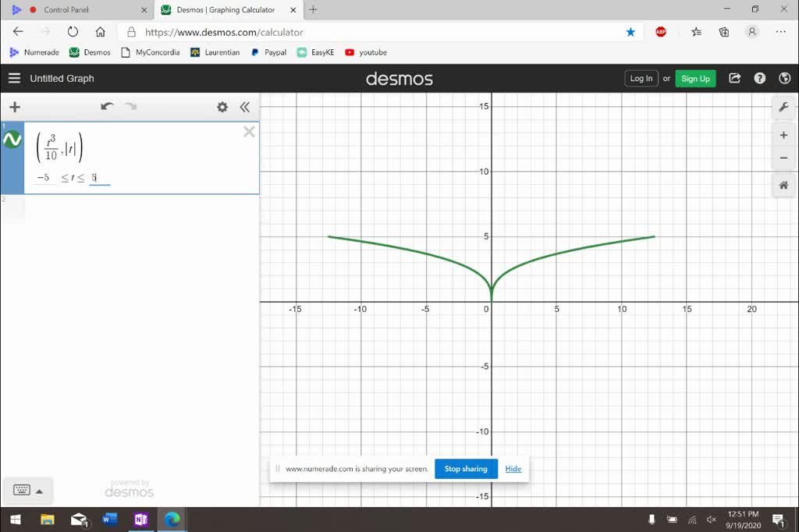Undo the last graph action
Image resolution: width=799 pixels, height=532 pixels.
(107, 106)
